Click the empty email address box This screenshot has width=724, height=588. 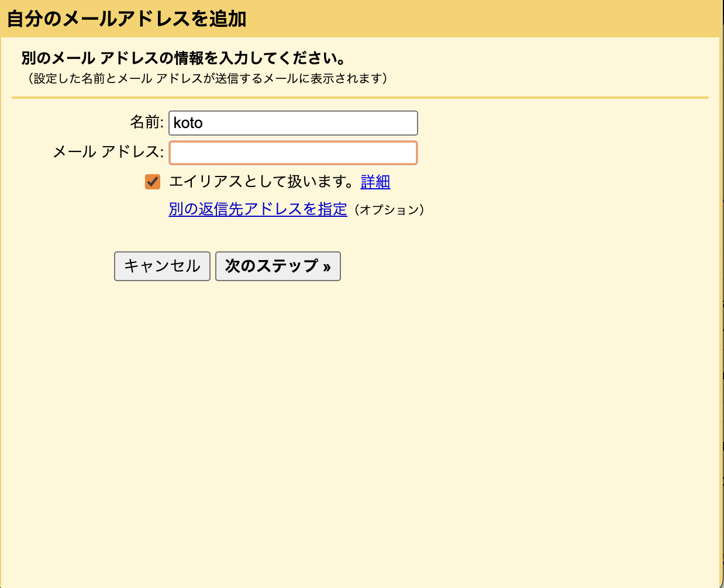[292, 153]
